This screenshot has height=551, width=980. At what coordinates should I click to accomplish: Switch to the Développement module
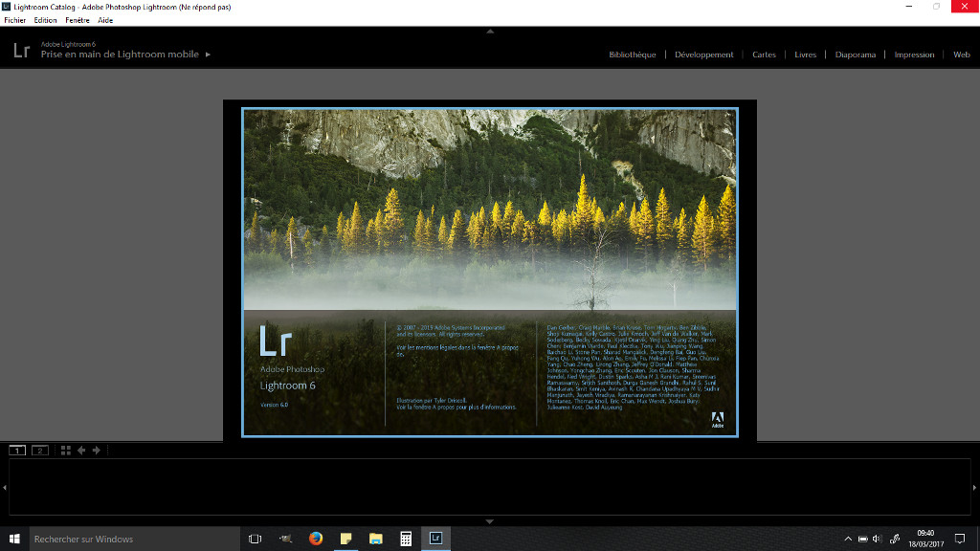[x=703, y=55]
